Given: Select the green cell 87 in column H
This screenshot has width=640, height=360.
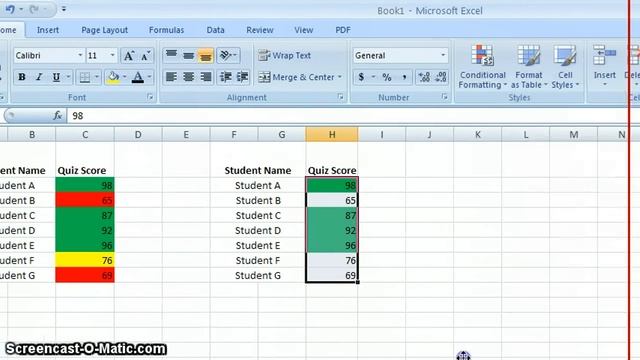Looking at the screenshot, I should [x=332, y=216].
